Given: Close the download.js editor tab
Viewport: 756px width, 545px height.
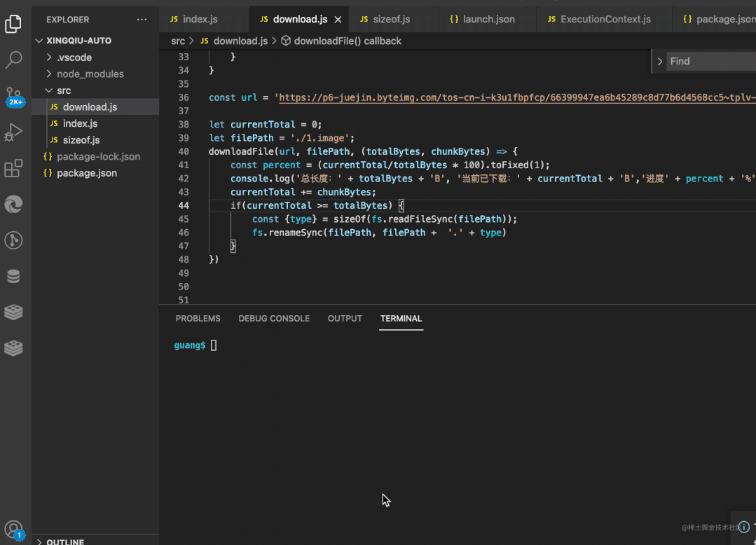Looking at the screenshot, I should click(x=338, y=20).
